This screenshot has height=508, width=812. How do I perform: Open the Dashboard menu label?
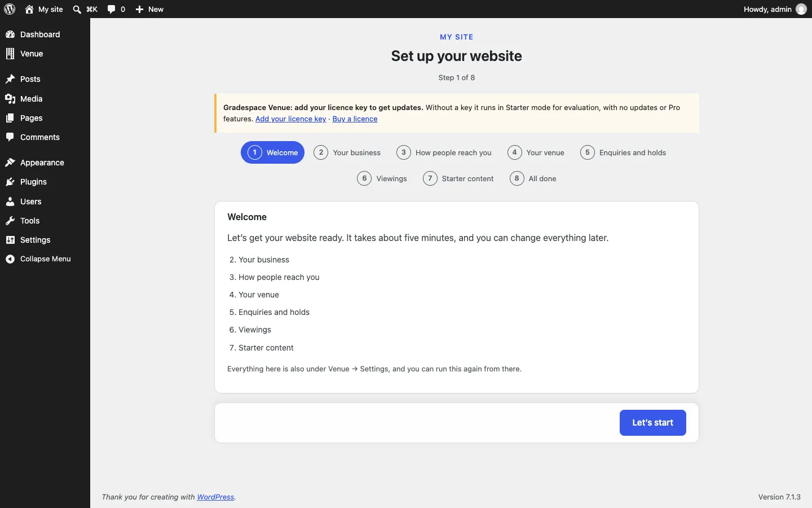tap(40, 34)
